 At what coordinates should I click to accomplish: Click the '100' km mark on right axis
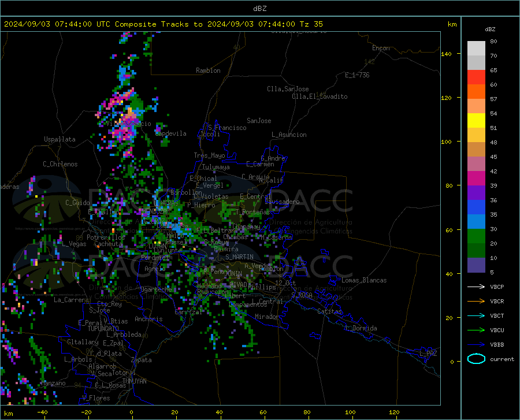[446, 142]
